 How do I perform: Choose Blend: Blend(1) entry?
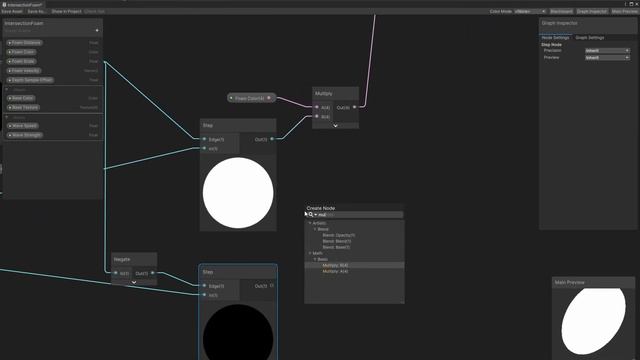click(336, 241)
